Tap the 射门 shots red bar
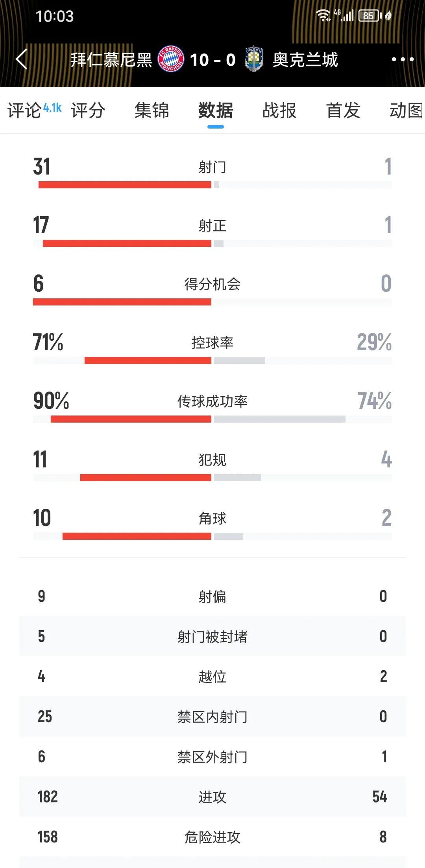The height and width of the screenshot is (868, 425). tap(125, 185)
